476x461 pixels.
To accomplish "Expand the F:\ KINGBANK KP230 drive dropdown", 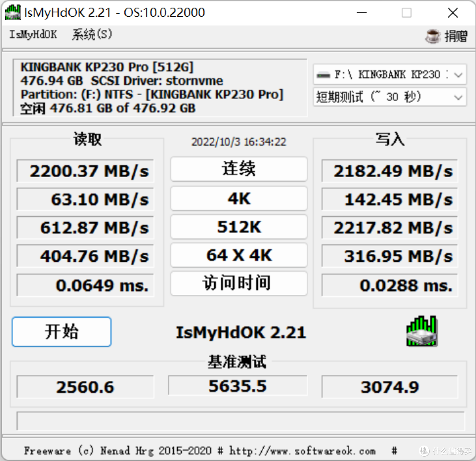I will click(x=390, y=74).
